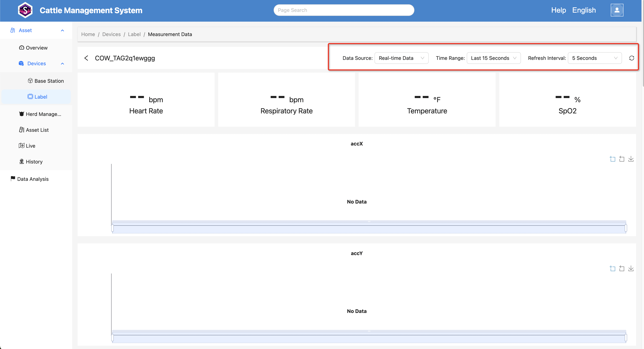The height and width of the screenshot is (349, 644).
Task: Activate area zoom icon on accY chart
Action: [x=612, y=268]
